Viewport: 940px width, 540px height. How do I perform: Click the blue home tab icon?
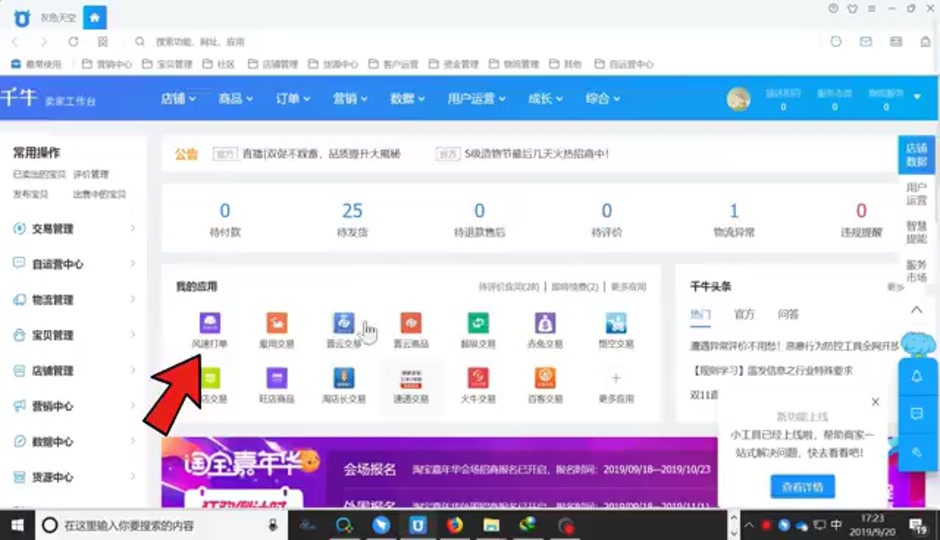pyautogui.click(x=95, y=17)
